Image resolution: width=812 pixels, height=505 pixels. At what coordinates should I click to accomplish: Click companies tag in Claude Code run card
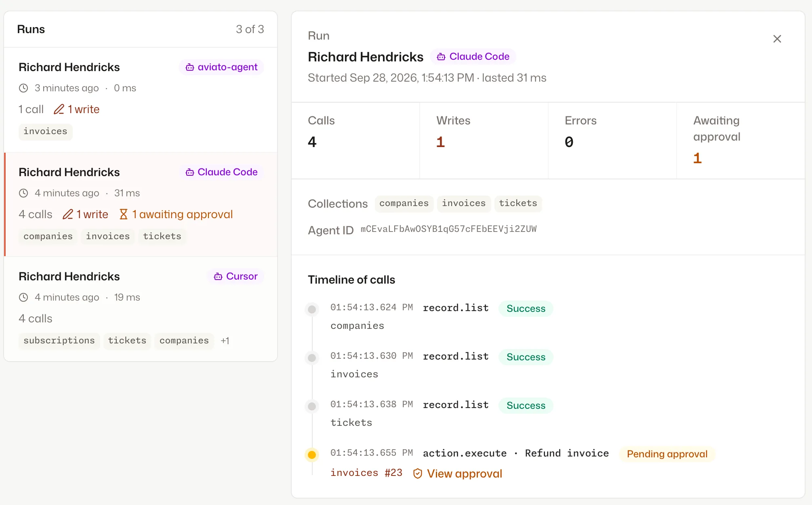[48, 236]
